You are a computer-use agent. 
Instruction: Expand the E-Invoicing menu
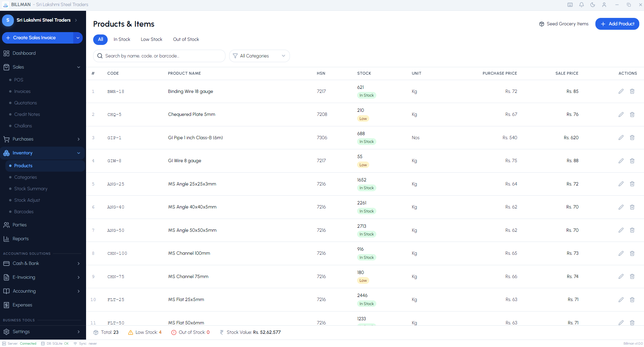pos(43,277)
